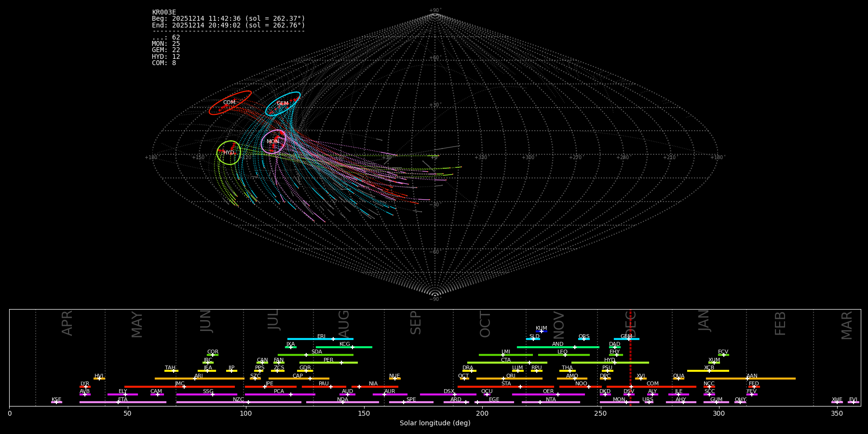Image resolution: width=868 pixels, height=434 pixels.
Task: Click the XHE shower label in timeline
Action: click(837, 400)
